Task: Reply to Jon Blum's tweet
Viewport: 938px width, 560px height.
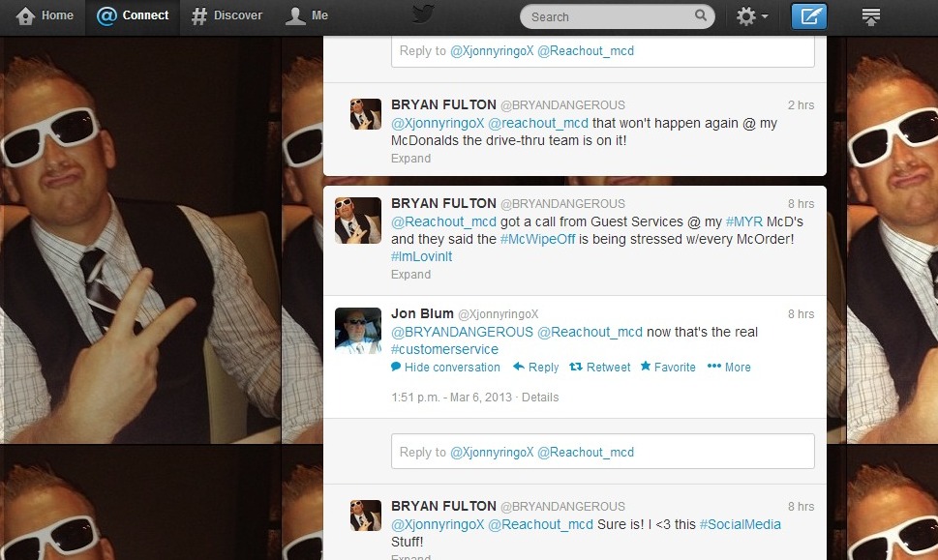Action: 536,367
